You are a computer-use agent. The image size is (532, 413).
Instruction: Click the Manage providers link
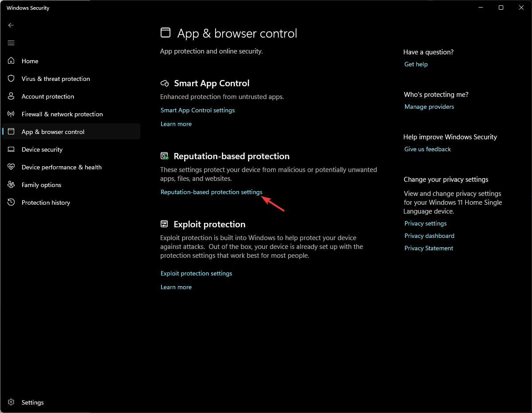(429, 107)
